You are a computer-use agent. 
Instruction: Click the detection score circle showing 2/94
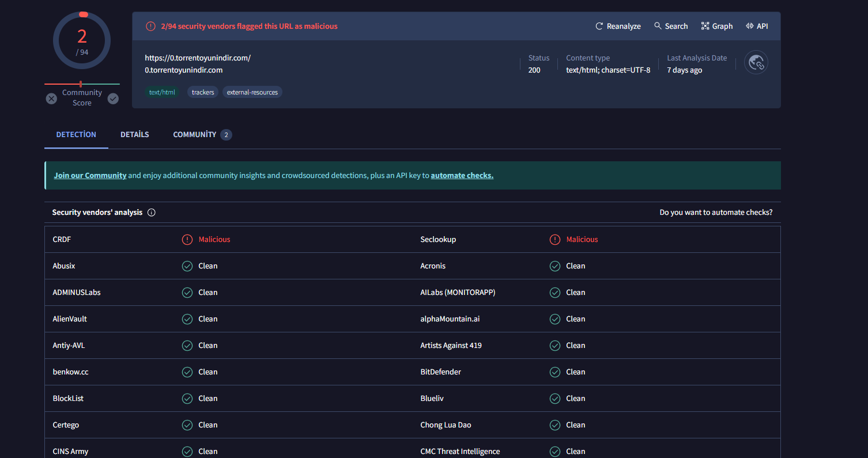tap(82, 40)
